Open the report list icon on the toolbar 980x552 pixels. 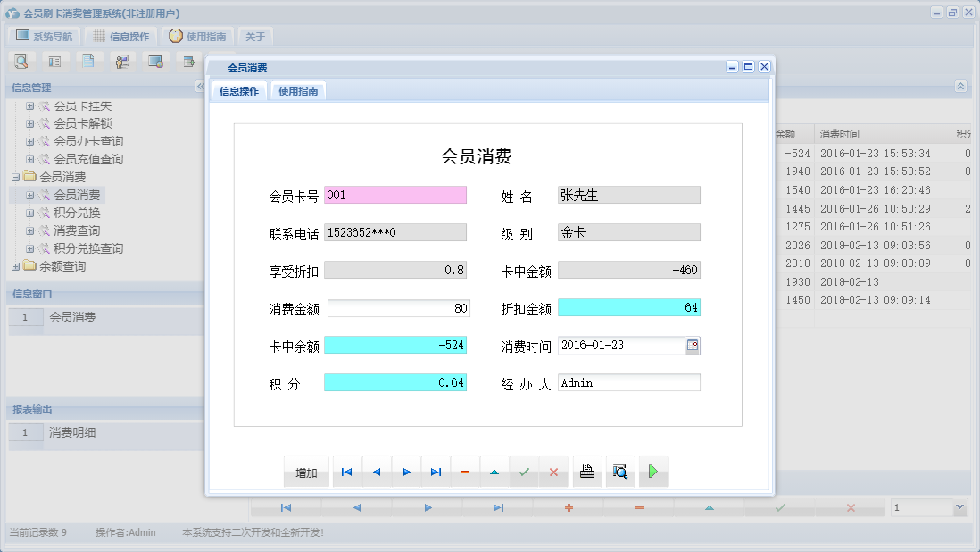[x=55, y=61]
